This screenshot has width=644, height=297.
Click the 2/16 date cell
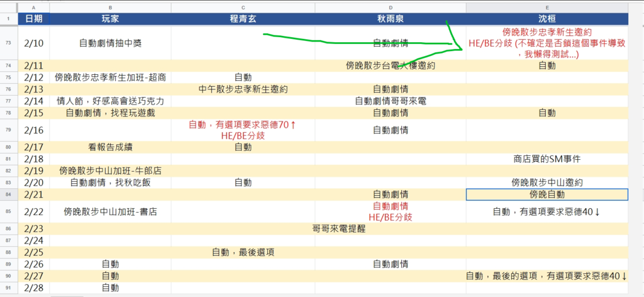34,130
